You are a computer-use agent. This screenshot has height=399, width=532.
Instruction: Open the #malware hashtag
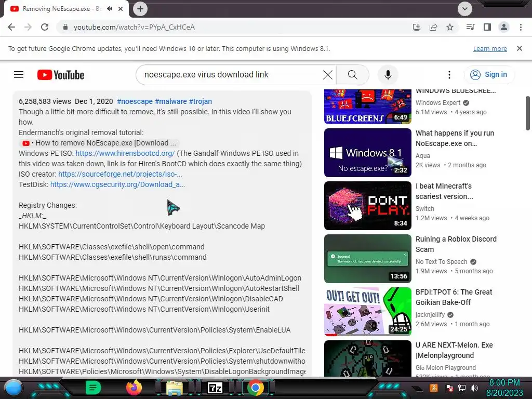tap(170, 101)
